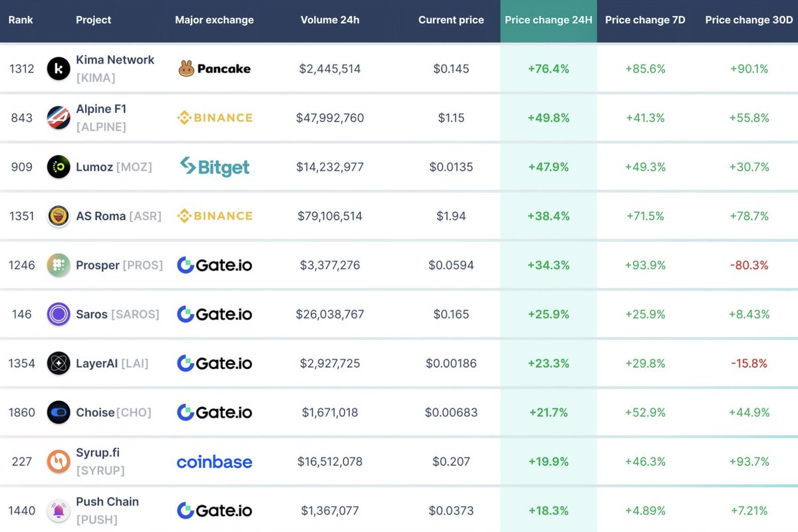This screenshot has height=532, width=798.
Task: Open the Choise [CHO] project name
Action: 114,412
